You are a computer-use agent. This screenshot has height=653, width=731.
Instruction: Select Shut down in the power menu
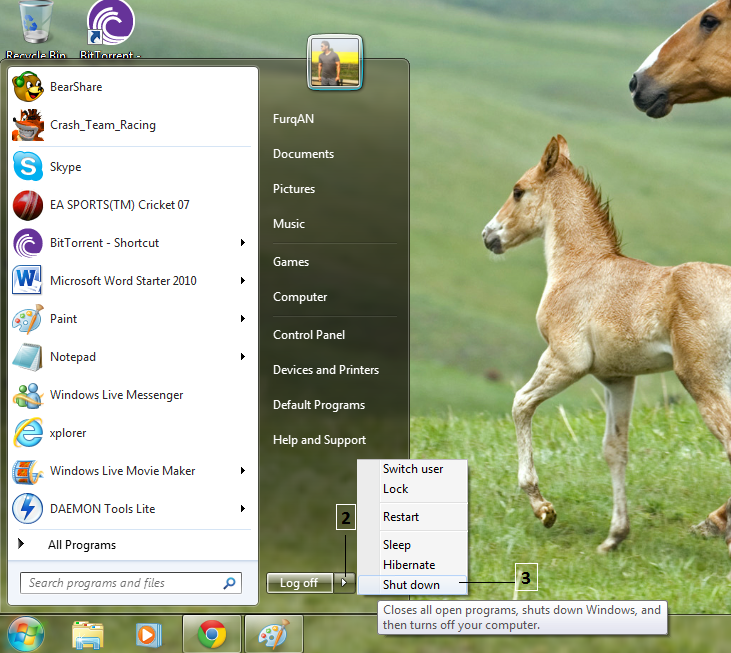(413, 585)
